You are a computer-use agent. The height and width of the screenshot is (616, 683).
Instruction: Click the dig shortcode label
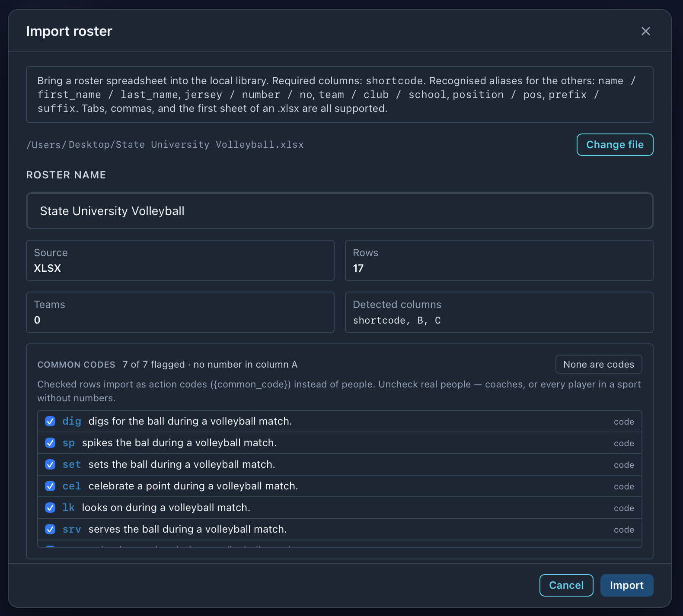click(72, 421)
